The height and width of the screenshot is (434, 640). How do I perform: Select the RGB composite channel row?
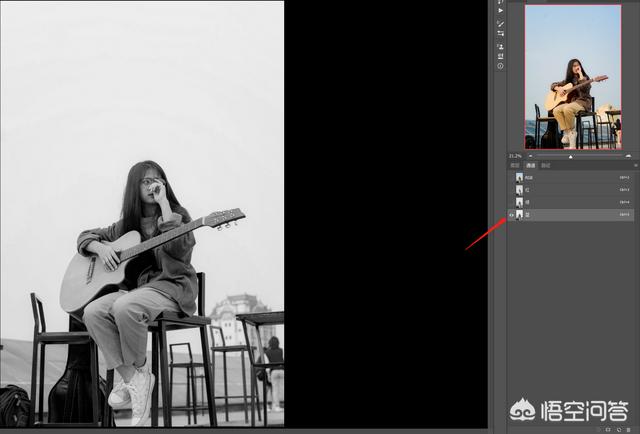pyautogui.click(x=571, y=178)
